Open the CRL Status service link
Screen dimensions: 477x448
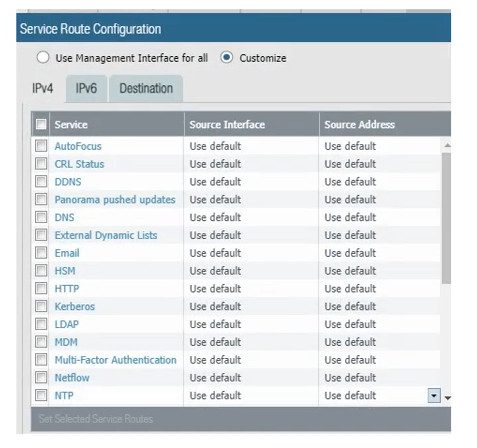(79, 164)
